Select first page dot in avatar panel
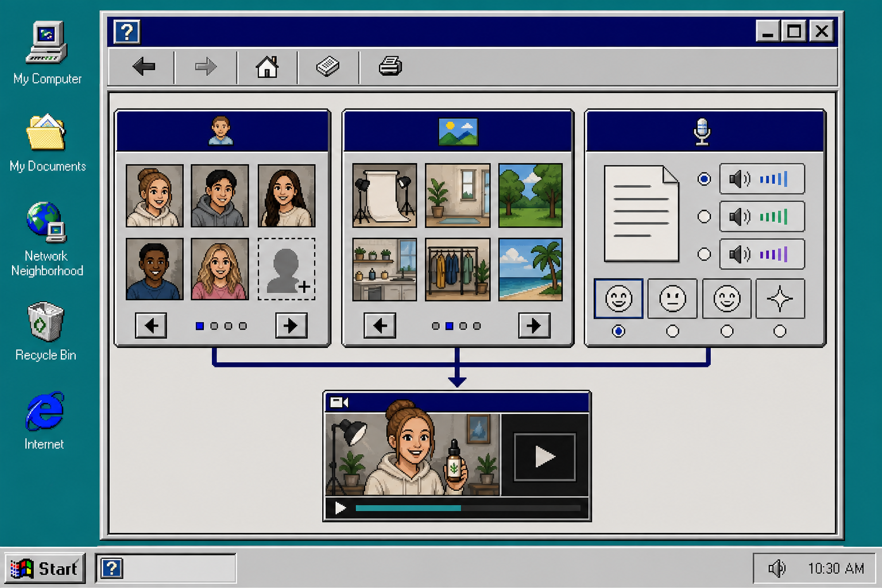 [200, 326]
